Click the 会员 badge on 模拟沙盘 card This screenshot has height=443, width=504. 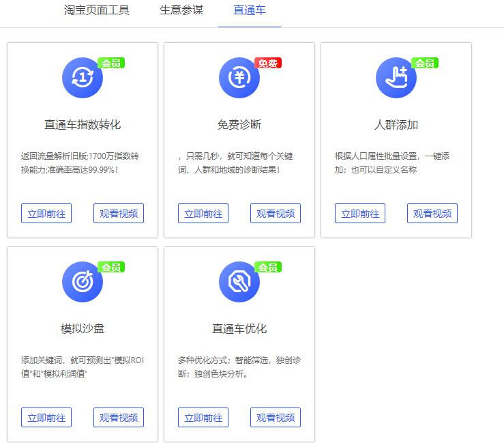110,267
